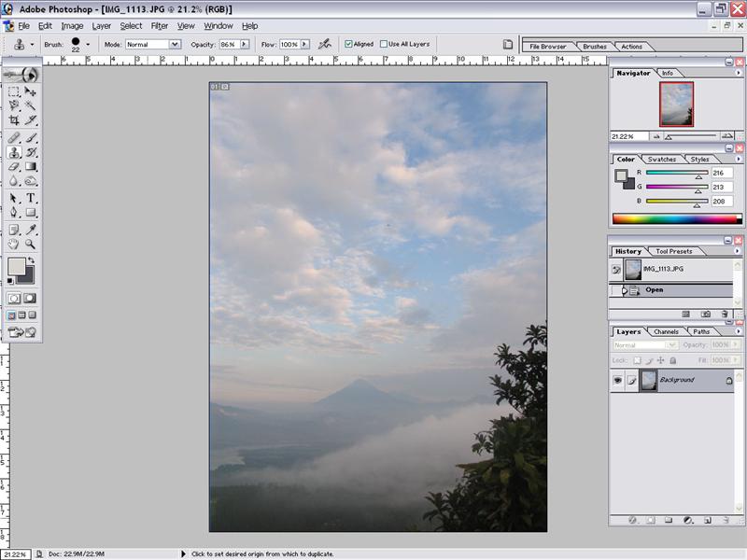The height and width of the screenshot is (560, 747).
Task: Set history brush source for IMG_1113.JPG snapshot
Action: (x=616, y=270)
